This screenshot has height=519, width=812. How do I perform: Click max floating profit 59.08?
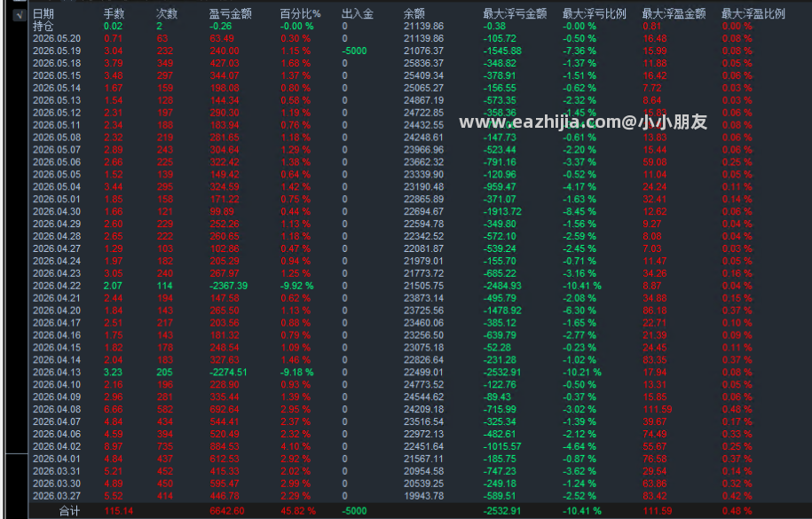pyautogui.click(x=655, y=162)
